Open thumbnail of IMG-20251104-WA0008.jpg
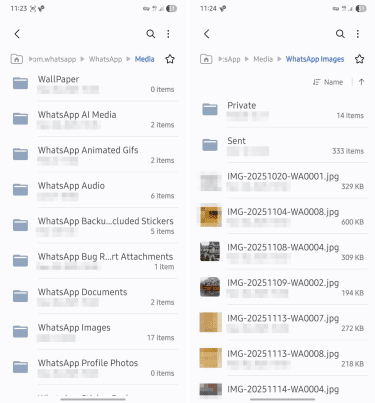375x403 pixels. [210, 216]
